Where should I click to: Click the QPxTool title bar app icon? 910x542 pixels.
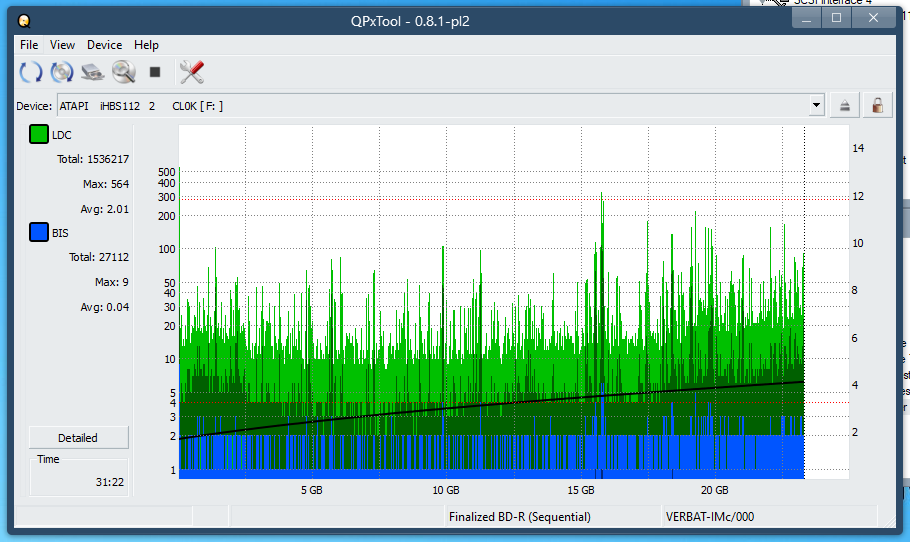[24, 20]
